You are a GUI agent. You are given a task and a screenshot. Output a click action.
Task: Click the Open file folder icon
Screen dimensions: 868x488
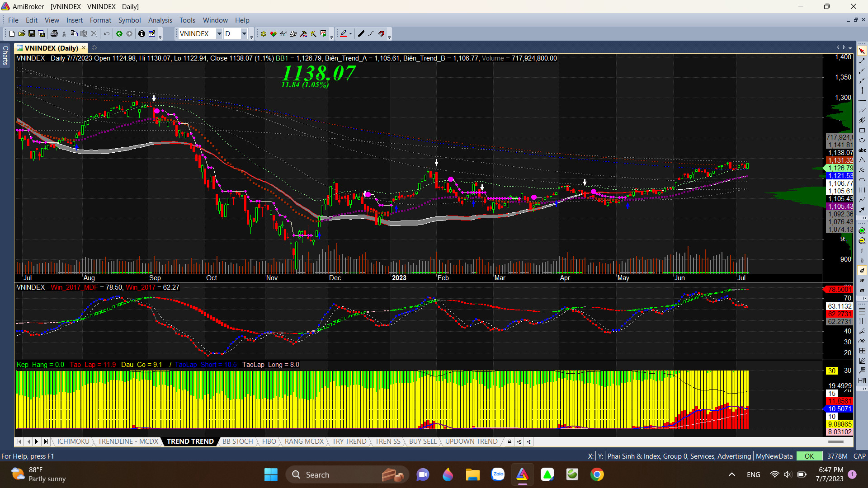click(22, 33)
